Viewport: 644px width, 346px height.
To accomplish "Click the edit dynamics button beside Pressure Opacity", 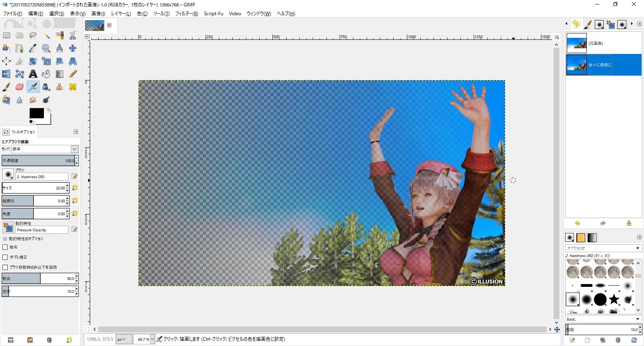I will coord(74,229).
